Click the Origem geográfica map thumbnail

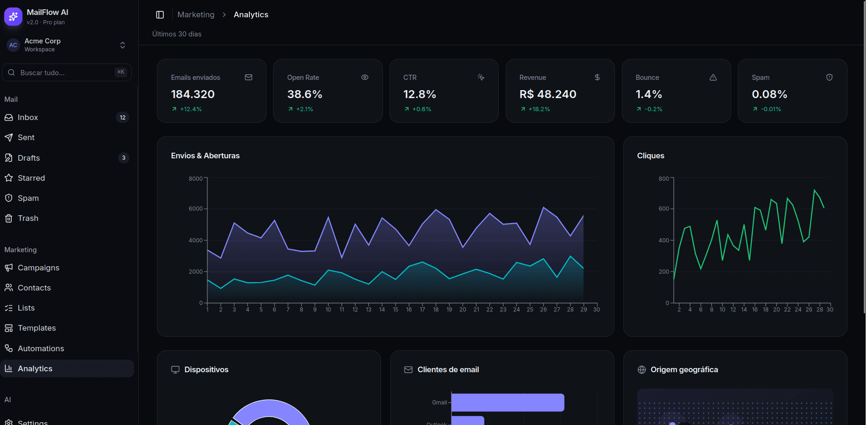pyautogui.click(x=735, y=407)
